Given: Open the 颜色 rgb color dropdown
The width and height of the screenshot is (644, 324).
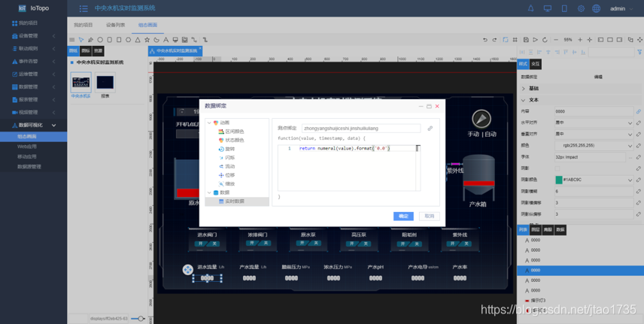Looking at the screenshot, I should (x=594, y=146).
